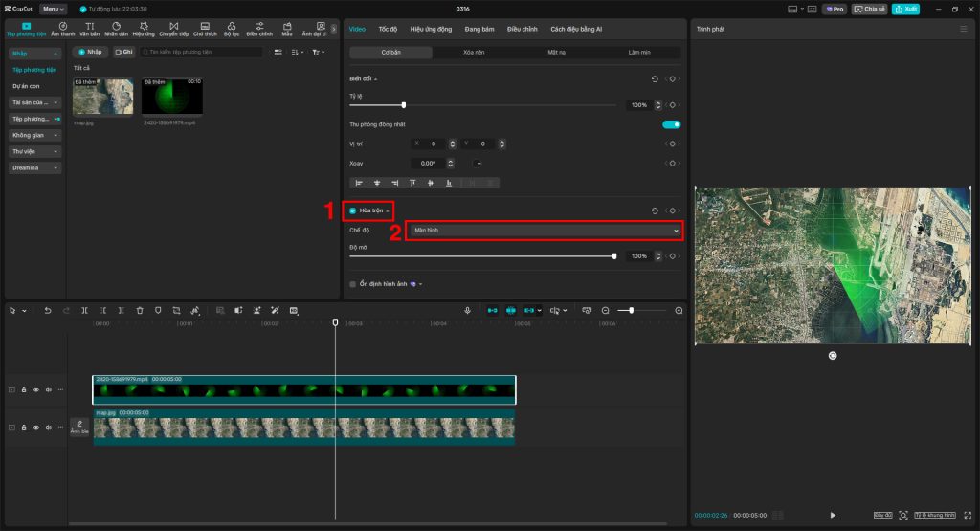Click the Độ mờ opacity slider handle
980x531 pixels.
(614, 256)
